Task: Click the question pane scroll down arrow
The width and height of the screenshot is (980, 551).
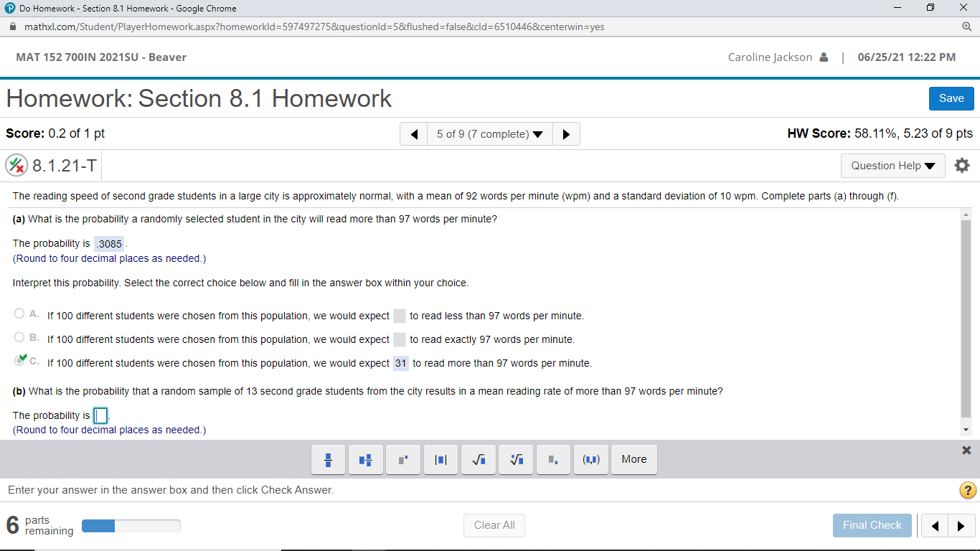Action: coord(966,430)
